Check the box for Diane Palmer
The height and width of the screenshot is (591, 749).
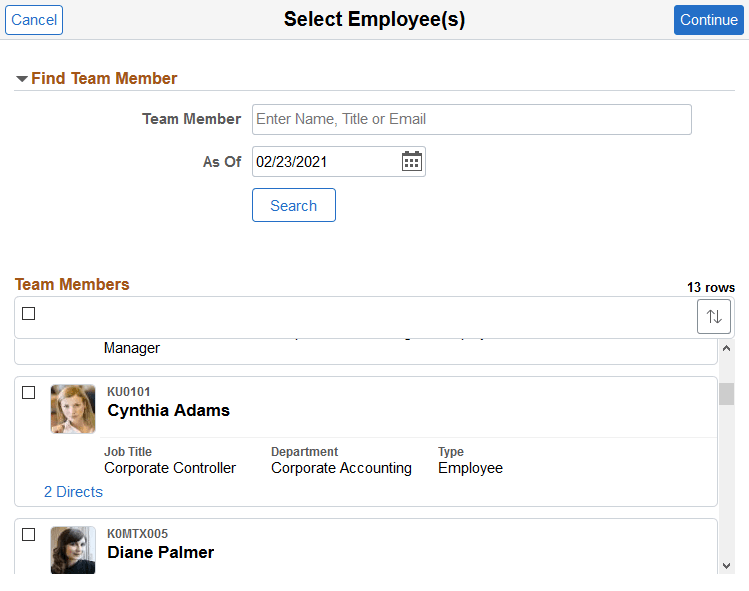29,534
